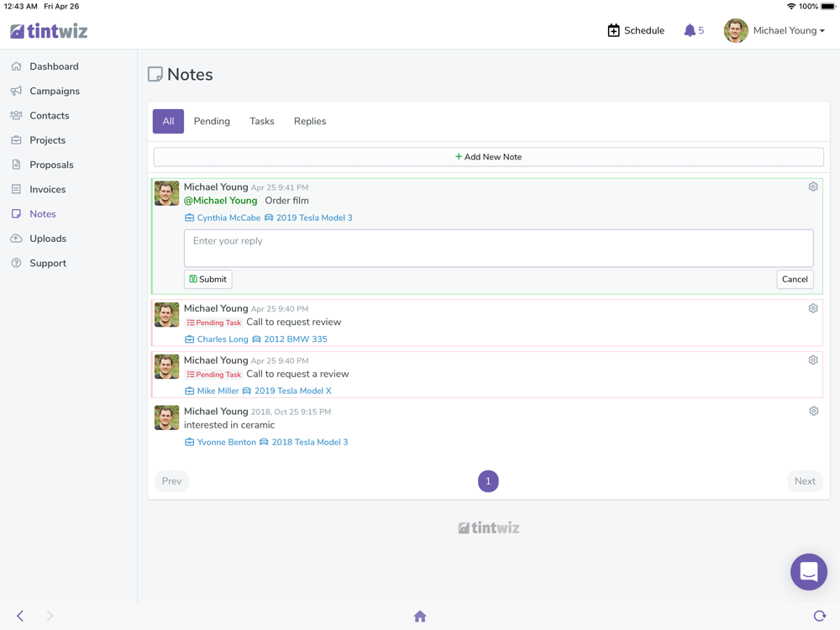Cancel the reply

click(795, 279)
